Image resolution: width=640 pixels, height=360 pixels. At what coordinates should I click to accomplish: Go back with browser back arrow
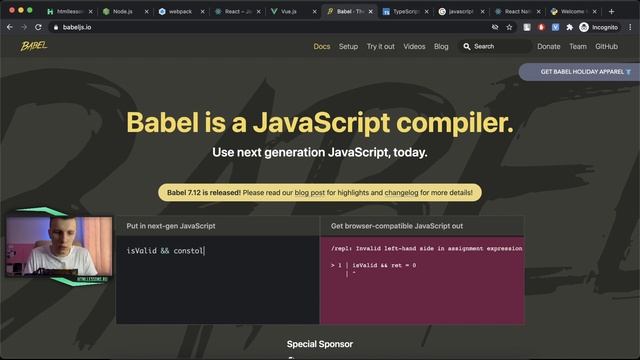click(10, 27)
